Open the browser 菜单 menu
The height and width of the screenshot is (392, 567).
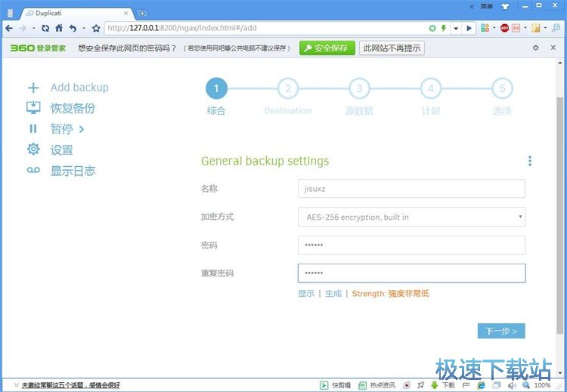[486, 6]
